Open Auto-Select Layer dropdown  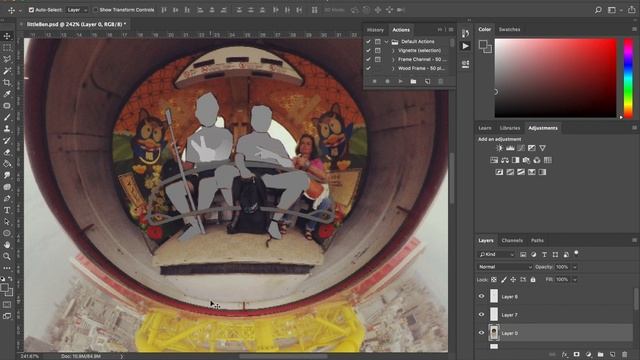click(77, 10)
